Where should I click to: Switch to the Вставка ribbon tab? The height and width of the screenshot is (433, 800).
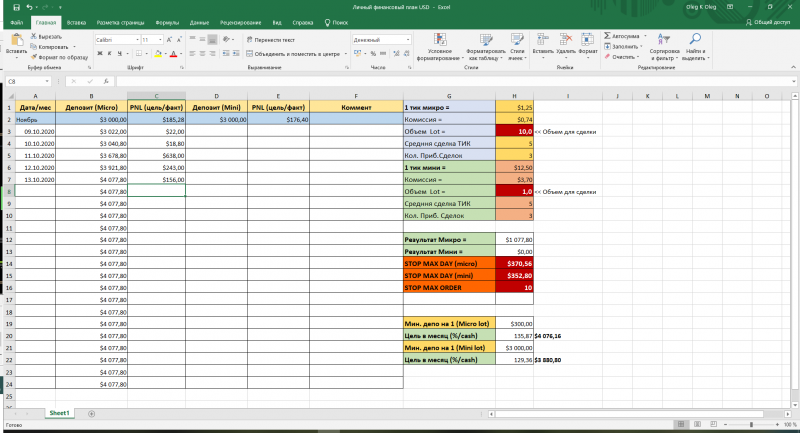click(x=76, y=22)
